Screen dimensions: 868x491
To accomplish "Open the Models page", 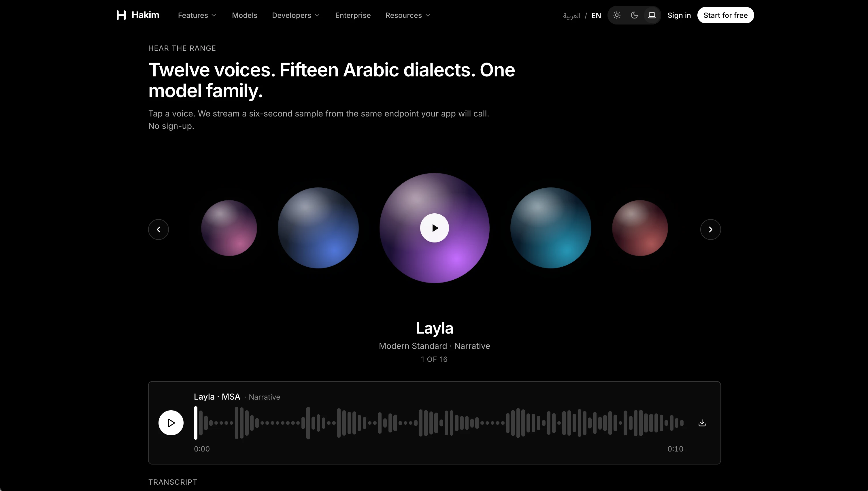I will click(x=245, y=15).
